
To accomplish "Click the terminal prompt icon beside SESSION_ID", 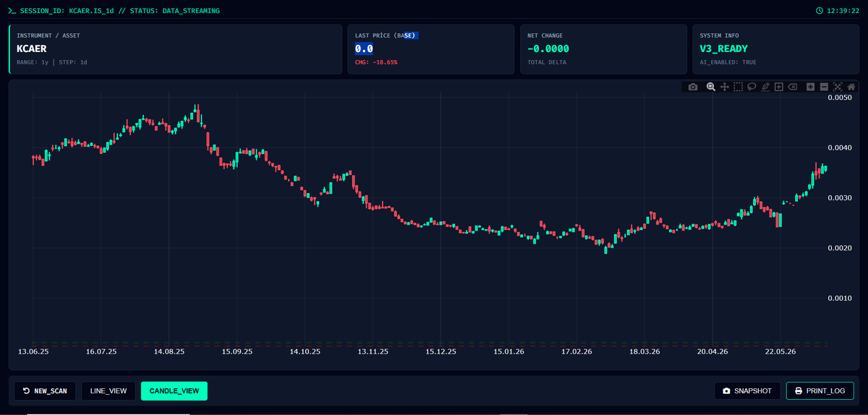I will point(12,11).
